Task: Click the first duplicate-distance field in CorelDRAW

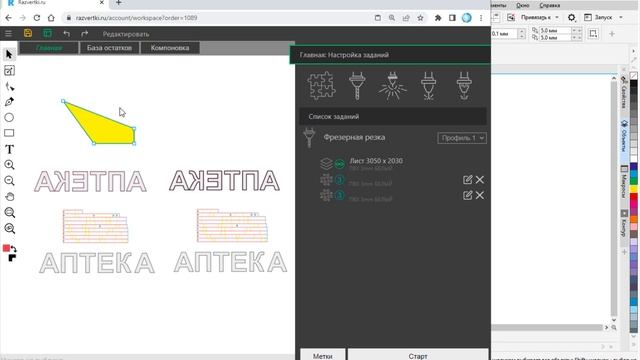Action: (x=554, y=31)
